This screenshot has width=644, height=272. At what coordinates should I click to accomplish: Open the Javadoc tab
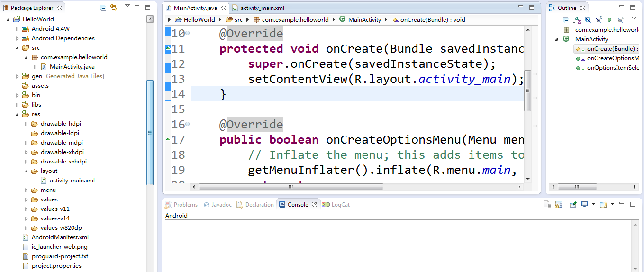click(x=218, y=205)
